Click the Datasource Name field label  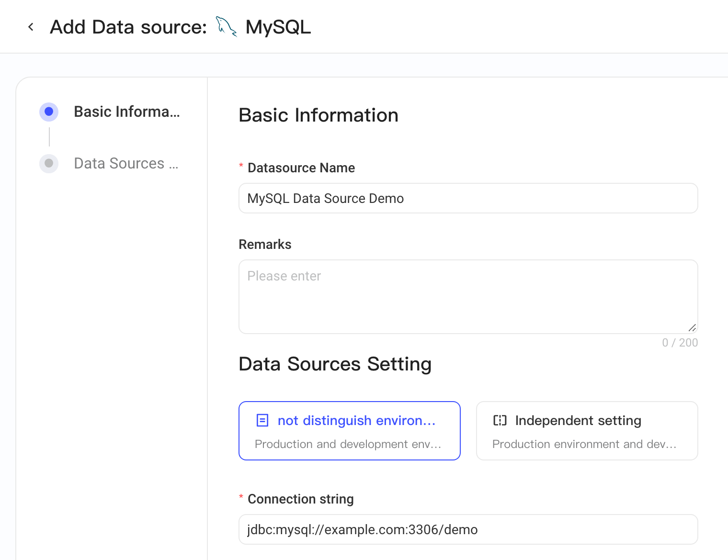(x=301, y=168)
